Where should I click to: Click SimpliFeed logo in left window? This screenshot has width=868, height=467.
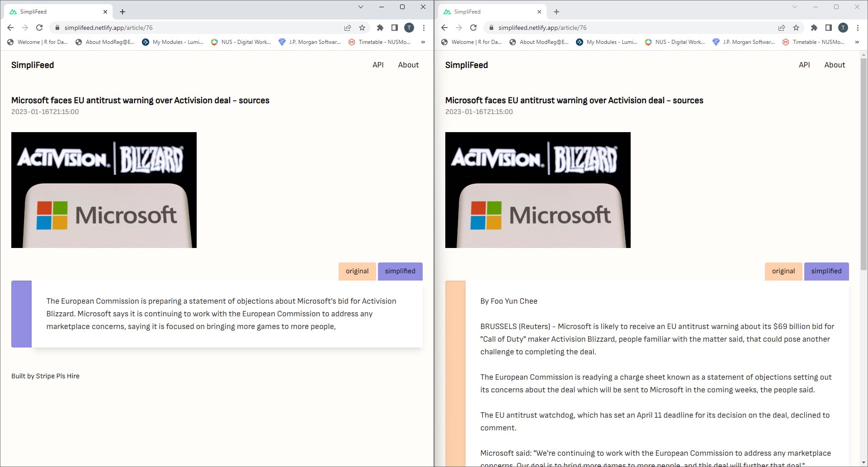coord(33,65)
